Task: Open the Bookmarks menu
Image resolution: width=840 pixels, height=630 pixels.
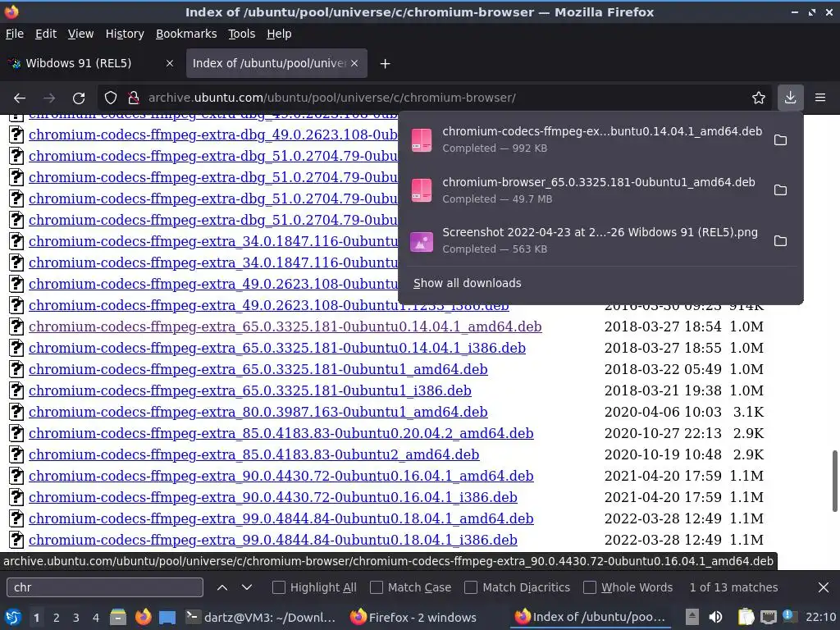Action: click(186, 34)
